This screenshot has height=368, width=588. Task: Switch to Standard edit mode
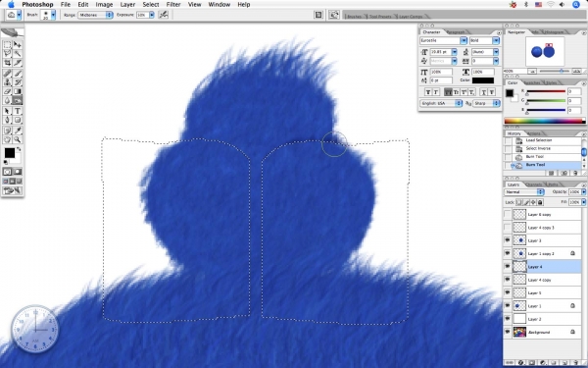(8, 172)
